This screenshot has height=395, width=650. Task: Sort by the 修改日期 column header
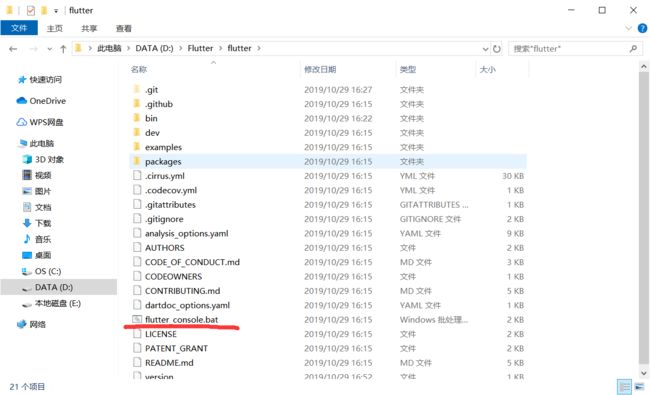[320, 70]
